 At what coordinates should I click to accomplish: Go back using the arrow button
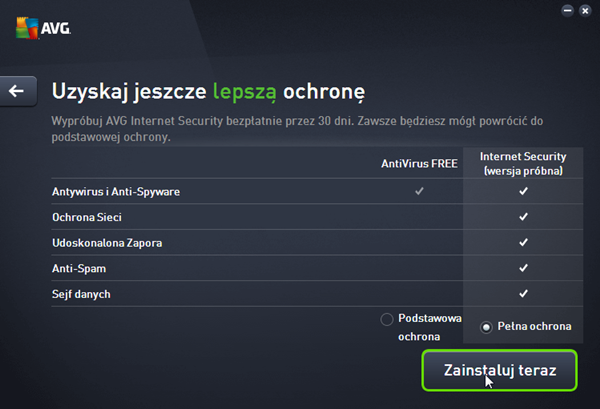(x=17, y=91)
